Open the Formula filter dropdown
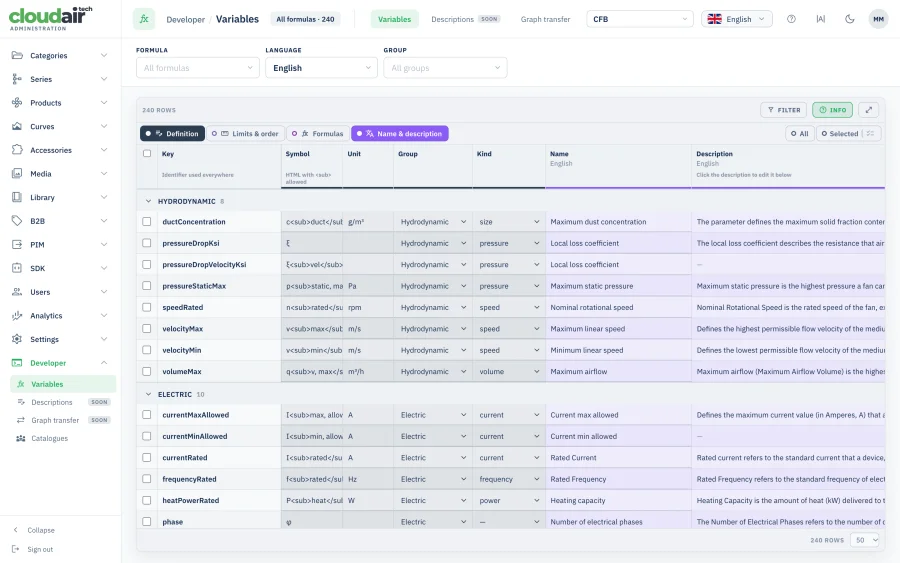This screenshot has width=900, height=563. click(198, 68)
